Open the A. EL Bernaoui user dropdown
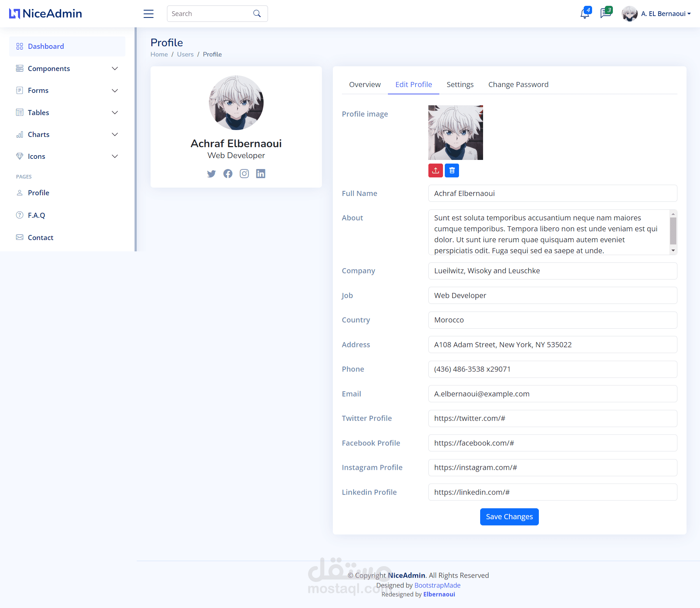The height and width of the screenshot is (608, 700). [x=665, y=14]
